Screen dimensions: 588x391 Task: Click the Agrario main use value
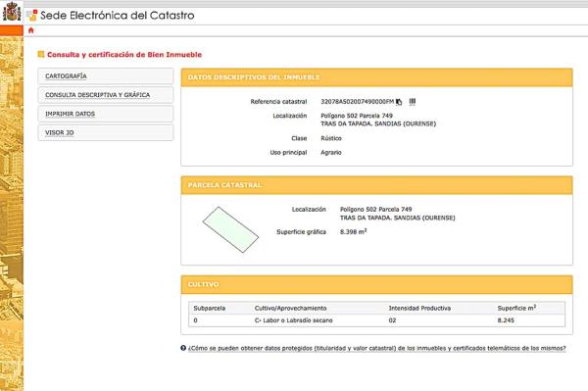[x=331, y=153]
